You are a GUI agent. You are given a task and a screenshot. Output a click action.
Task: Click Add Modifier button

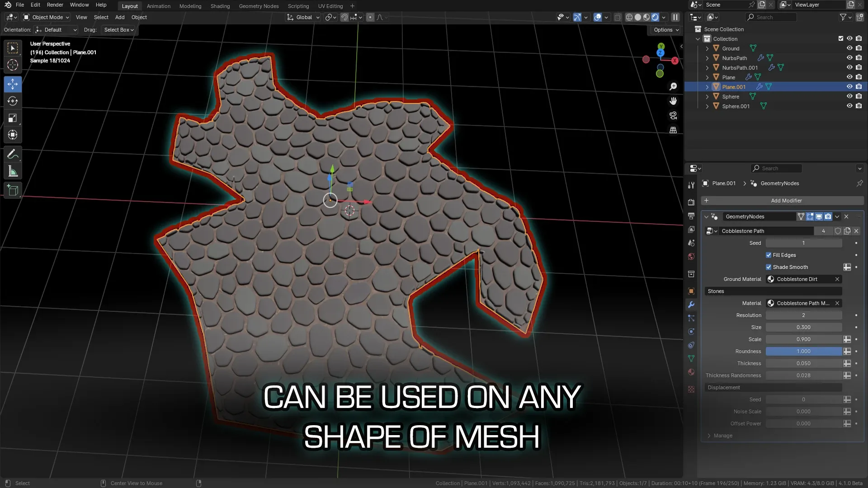pos(785,200)
